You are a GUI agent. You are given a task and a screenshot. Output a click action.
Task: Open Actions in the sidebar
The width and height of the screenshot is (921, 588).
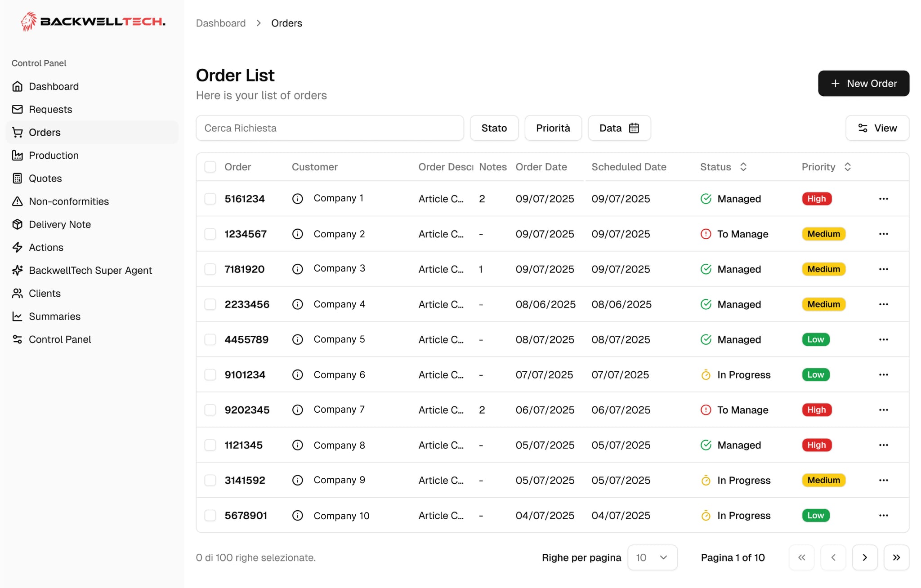(x=92, y=247)
